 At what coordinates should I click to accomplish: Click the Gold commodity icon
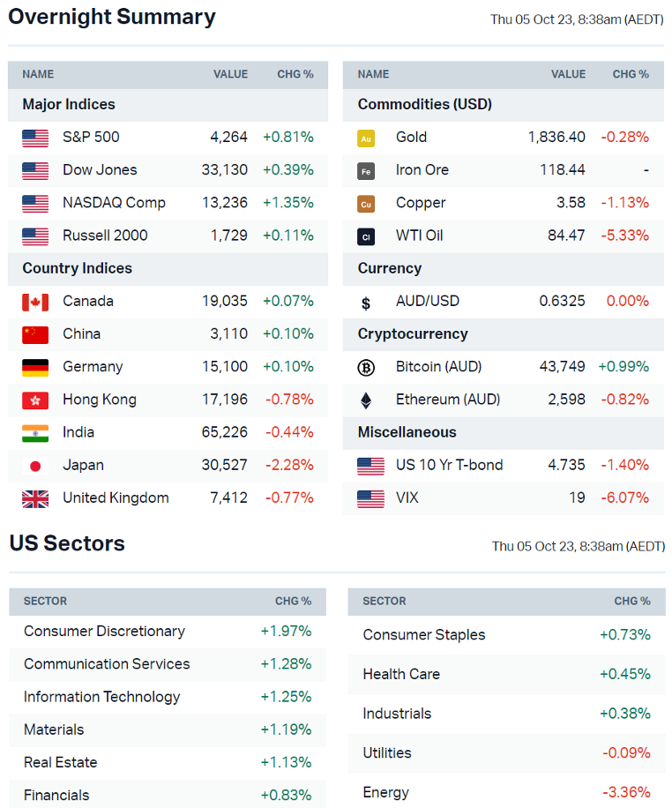click(366, 138)
